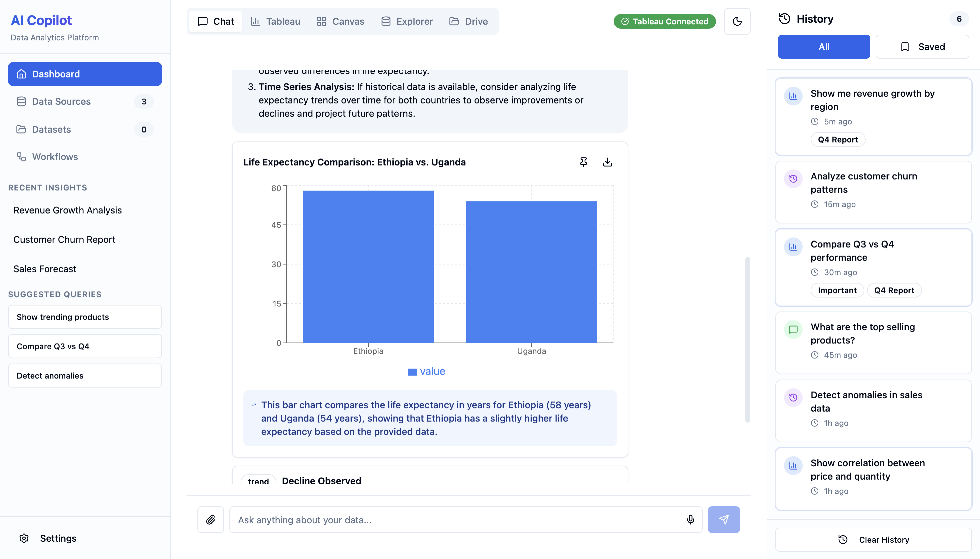Select the All history filter
980x559 pixels.
coord(824,47)
